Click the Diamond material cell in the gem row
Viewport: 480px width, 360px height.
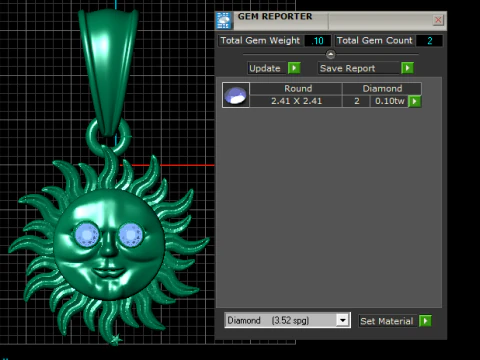coord(382,89)
